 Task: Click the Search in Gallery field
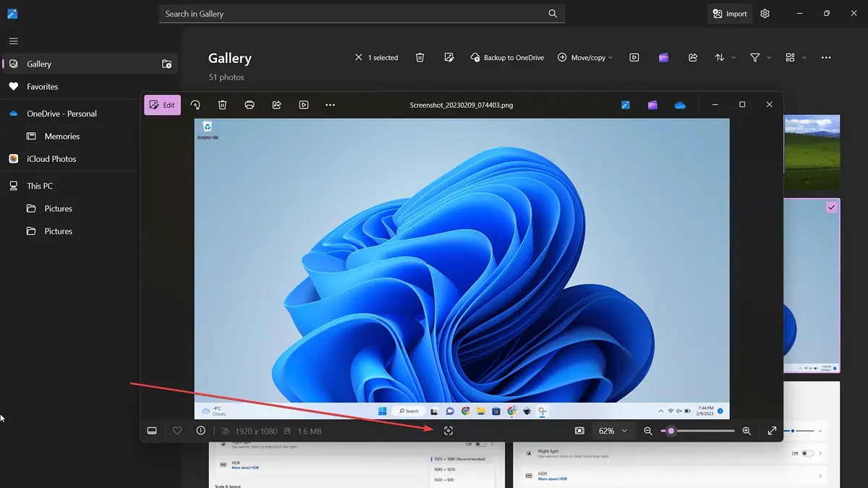pos(354,14)
